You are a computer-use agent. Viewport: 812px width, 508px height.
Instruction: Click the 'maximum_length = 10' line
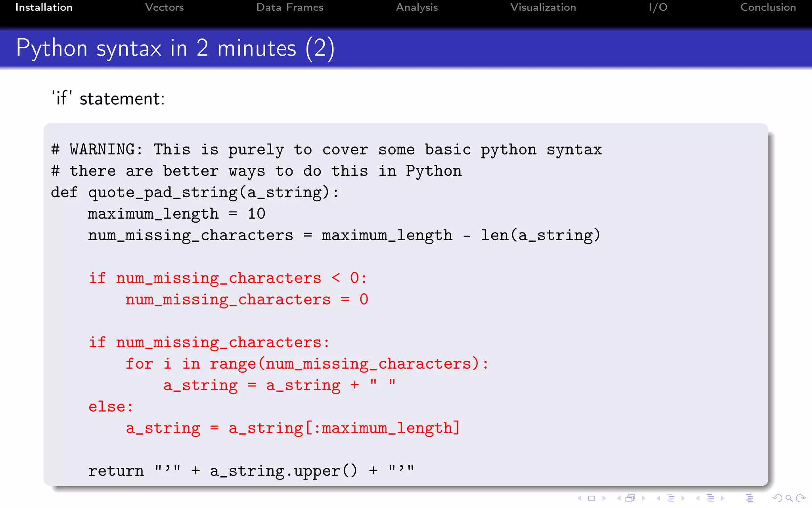coord(176,214)
